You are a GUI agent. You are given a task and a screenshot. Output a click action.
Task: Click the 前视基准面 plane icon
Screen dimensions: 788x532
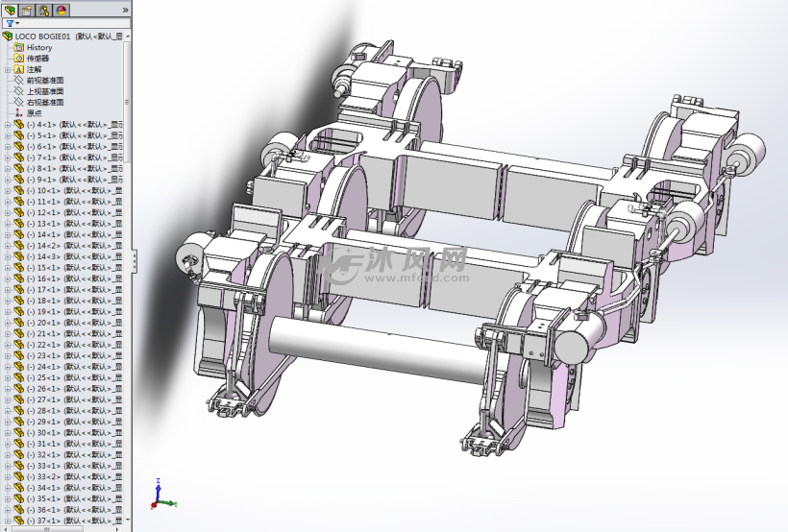[x=19, y=81]
